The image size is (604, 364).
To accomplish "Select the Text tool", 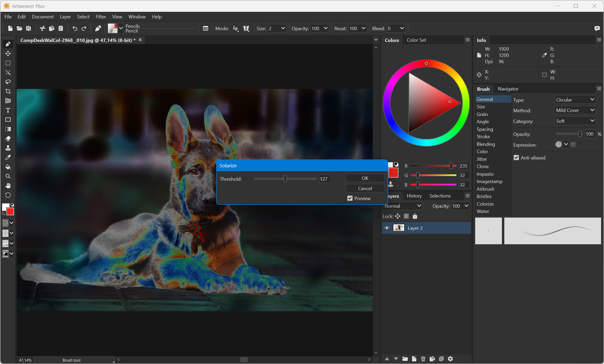I will [8, 110].
